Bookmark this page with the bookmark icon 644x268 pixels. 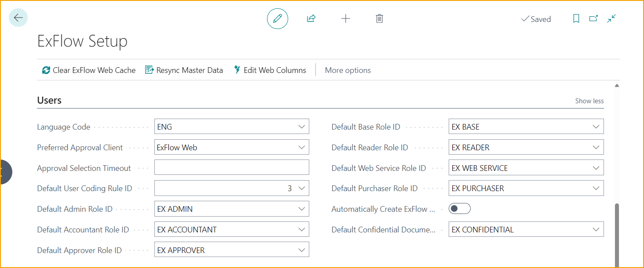click(576, 19)
